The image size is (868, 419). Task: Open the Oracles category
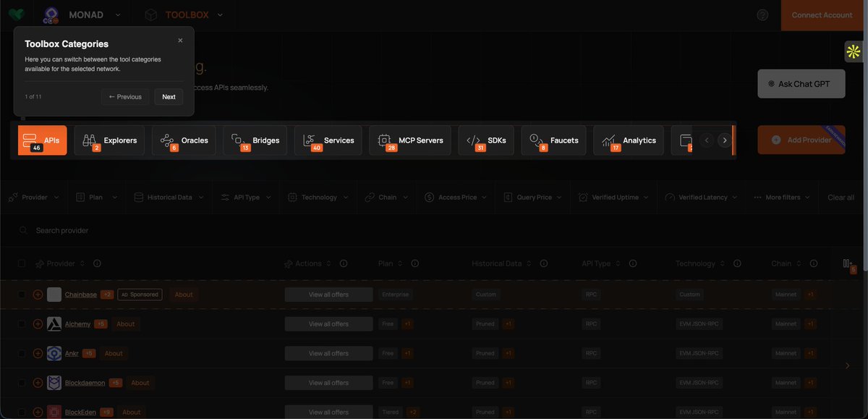(184, 140)
